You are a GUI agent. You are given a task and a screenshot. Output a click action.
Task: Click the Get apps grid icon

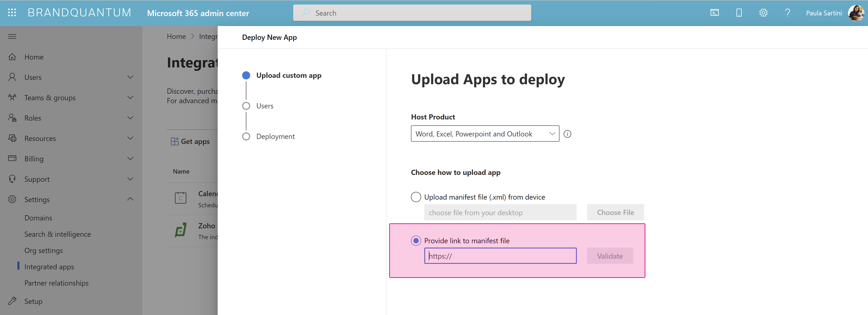pos(175,141)
